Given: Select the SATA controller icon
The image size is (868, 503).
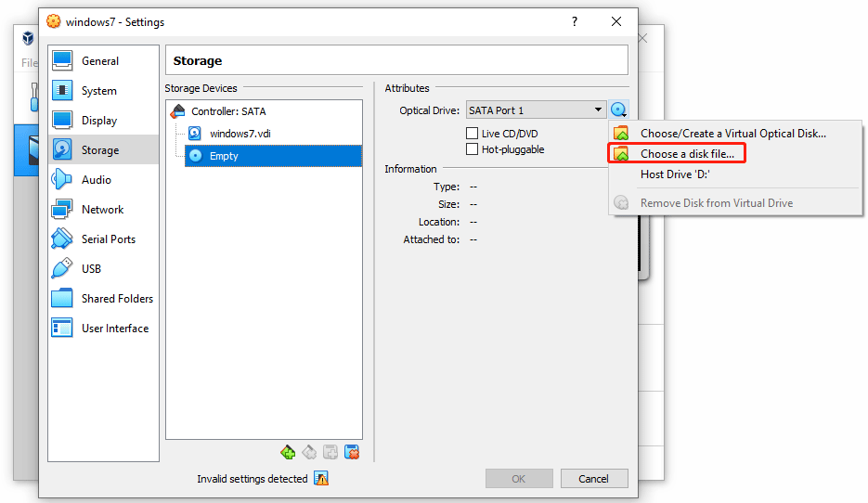Looking at the screenshot, I should coord(177,111).
